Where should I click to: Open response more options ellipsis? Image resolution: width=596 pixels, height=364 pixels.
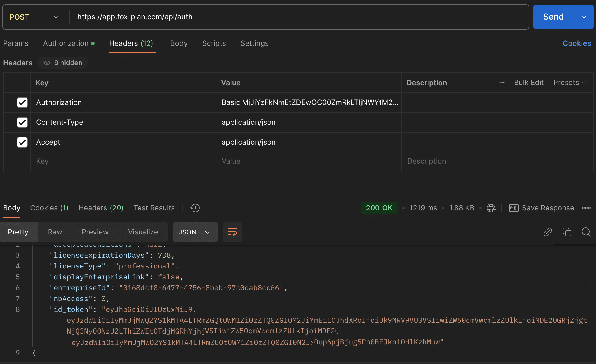coord(586,208)
